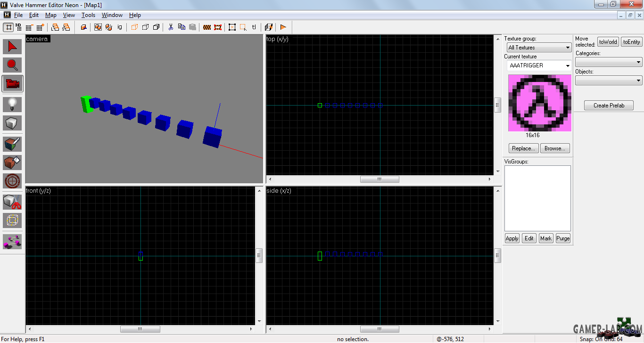Image resolution: width=644 pixels, height=343 pixels.
Task: Choose the Apply Decals tool
Action: pyautogui.click(x=12, y=181)
